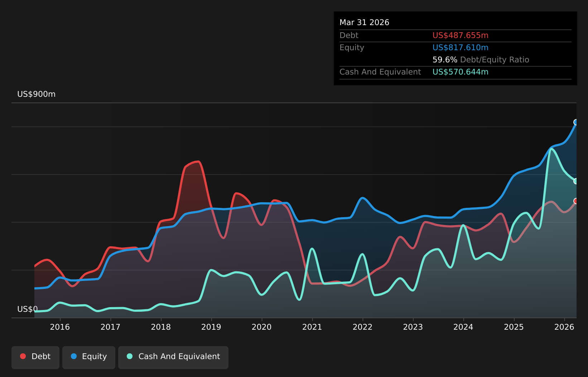Click the 2020 x-axis label

coord(262,327)
